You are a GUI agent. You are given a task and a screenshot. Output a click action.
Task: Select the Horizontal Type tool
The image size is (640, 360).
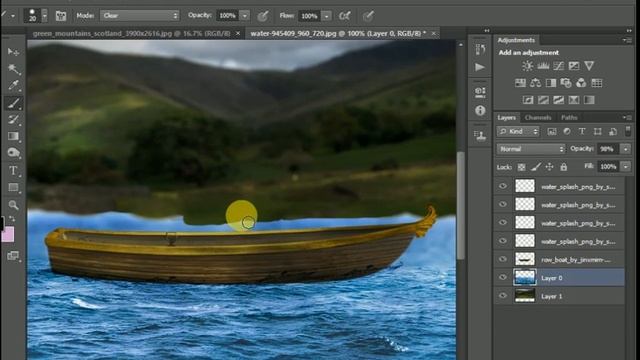tap(13, 170)
